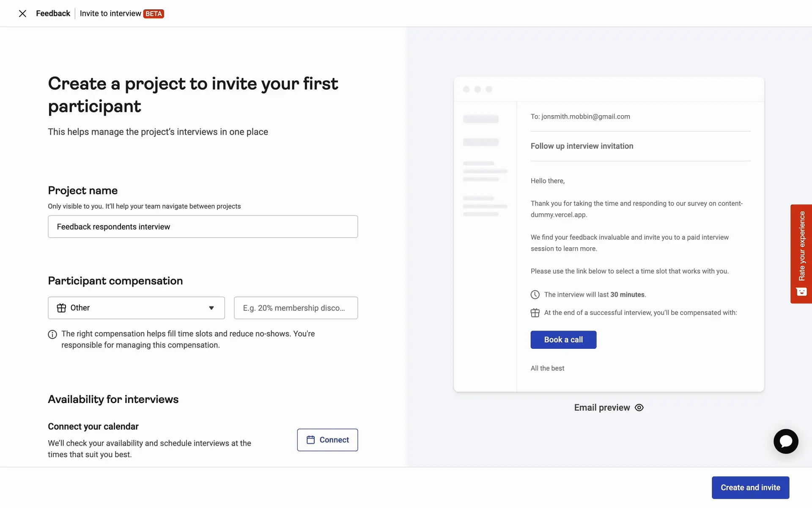Viewport: 812px width, 508px height.
Task: Click the clock icon in email preview
Action: click(535, 295)
